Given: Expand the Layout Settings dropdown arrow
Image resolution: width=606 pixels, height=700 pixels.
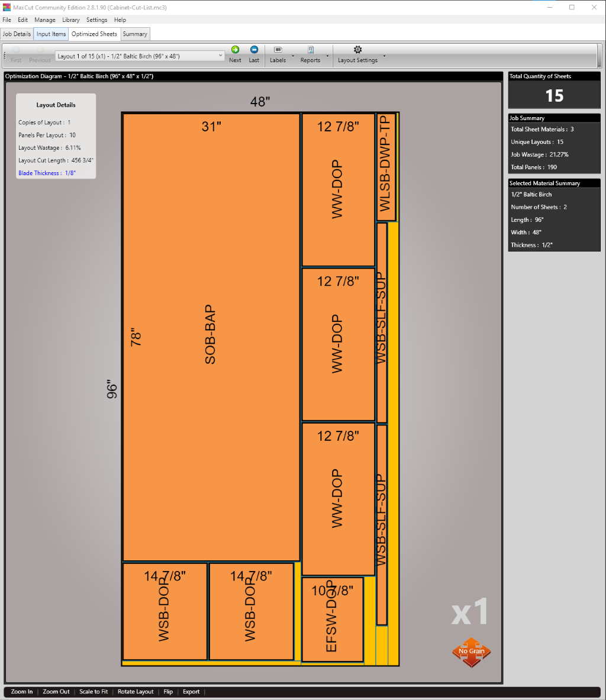Looking at the screenshot, I should pyautogui.click(x=384, y=56).
